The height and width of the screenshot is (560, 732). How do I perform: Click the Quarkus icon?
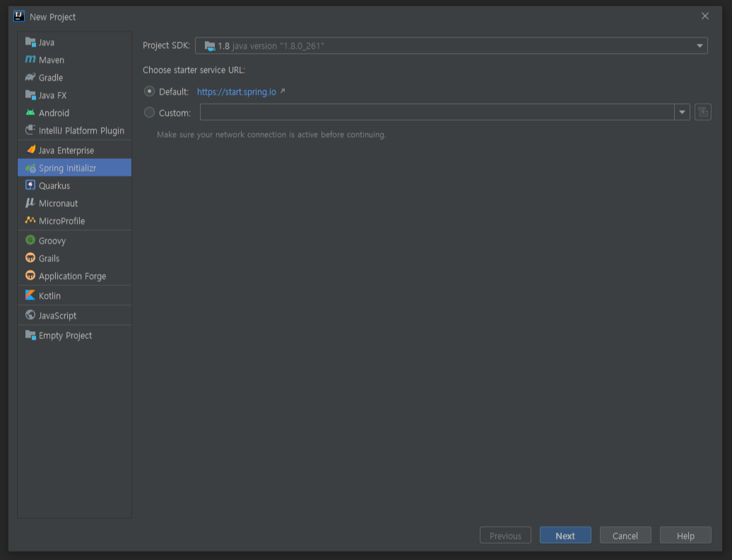[30, 185]
